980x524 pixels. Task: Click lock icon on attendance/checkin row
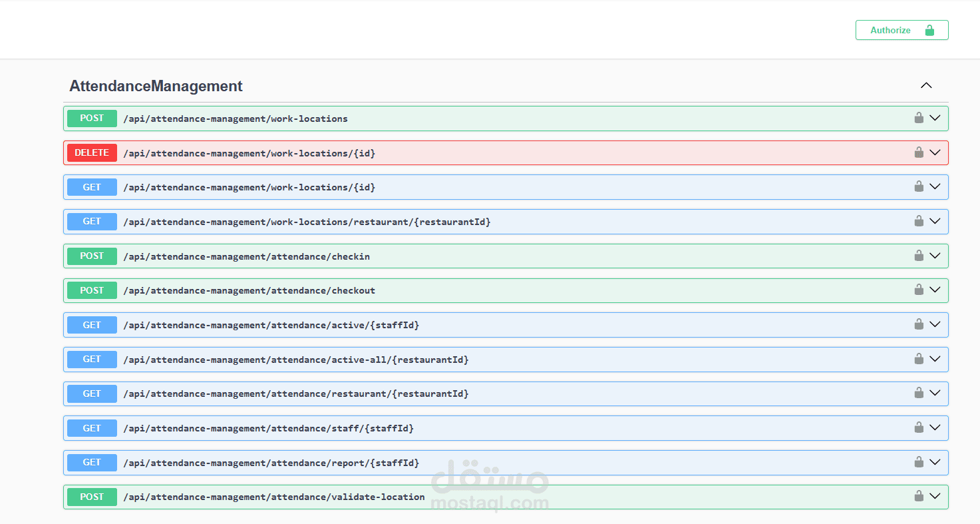coord(919,256)
